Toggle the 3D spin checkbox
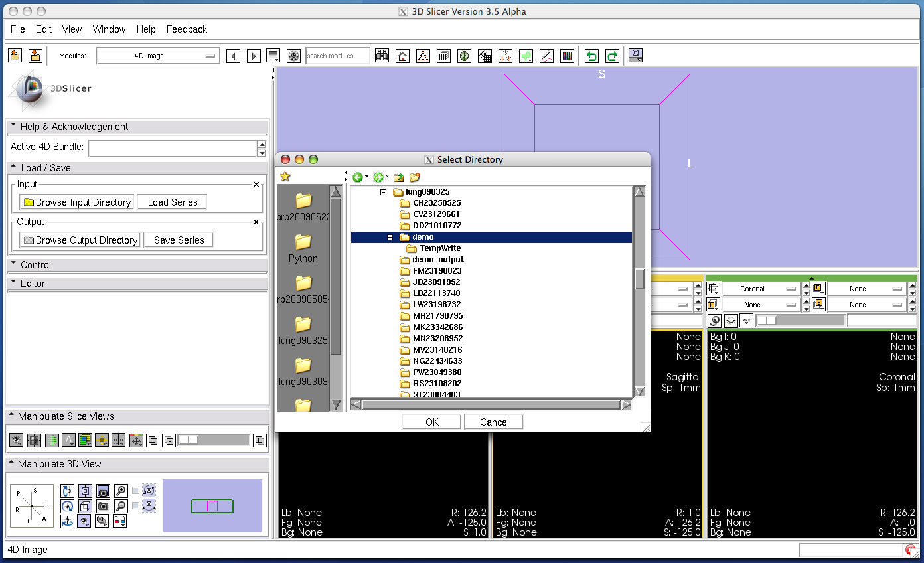 136,491
